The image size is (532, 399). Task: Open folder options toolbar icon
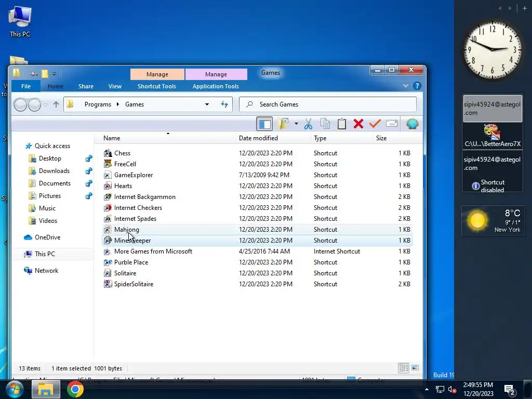click(x=283, y=124)
